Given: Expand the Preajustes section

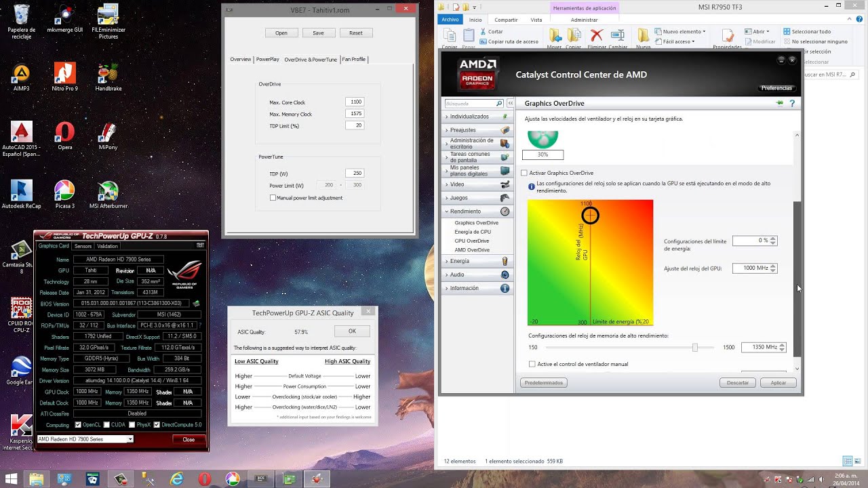Looking at the screenshot, I should pyautogui.click(x=477, y=129).
